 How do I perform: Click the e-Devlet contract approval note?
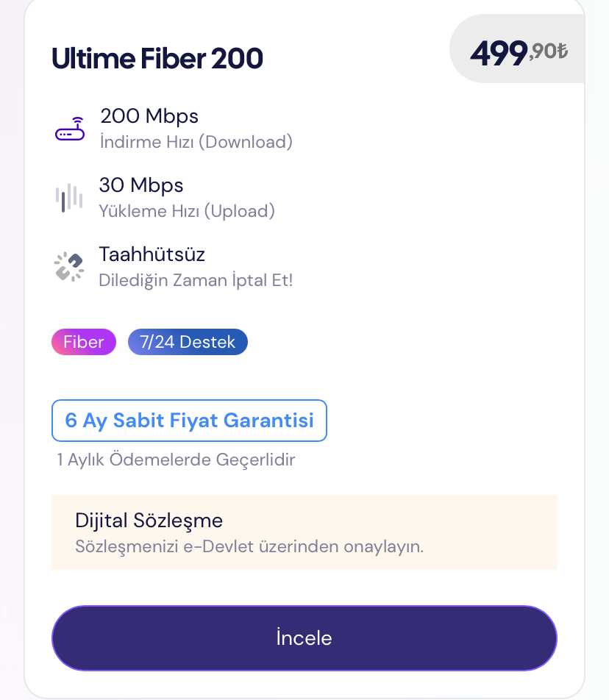click(x=249, y=547)
